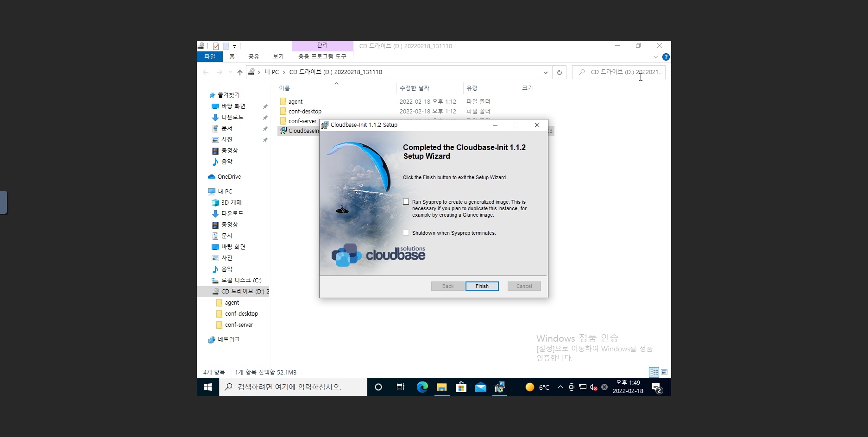This screenshot has height=437, width=868.
Task: Switch to the 보기 ribbon tab
Action: coord(278,56)
